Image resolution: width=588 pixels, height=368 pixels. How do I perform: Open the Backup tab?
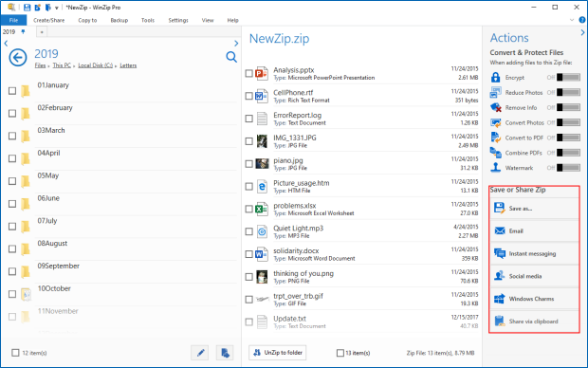point(119,20)
